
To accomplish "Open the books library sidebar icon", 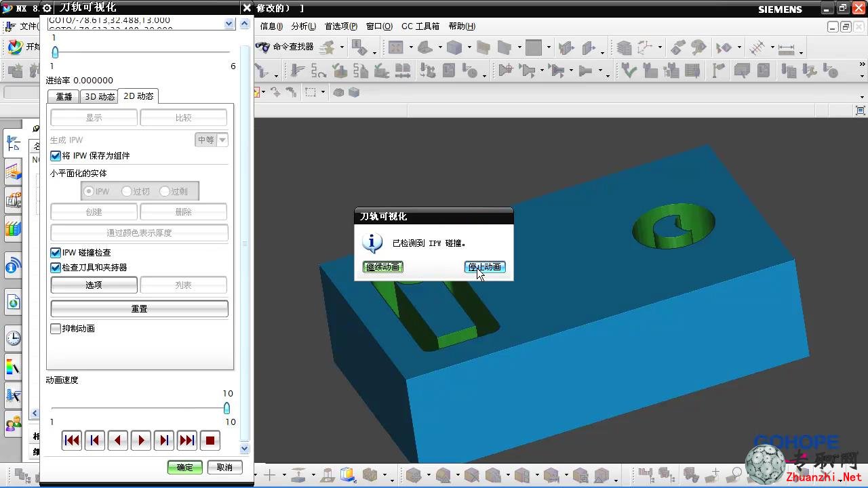I will (13, 229).
